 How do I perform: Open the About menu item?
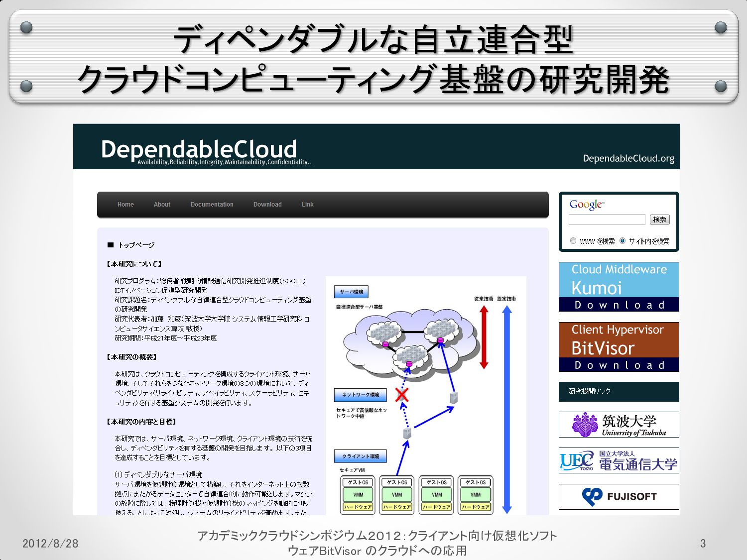click(162, 205)
